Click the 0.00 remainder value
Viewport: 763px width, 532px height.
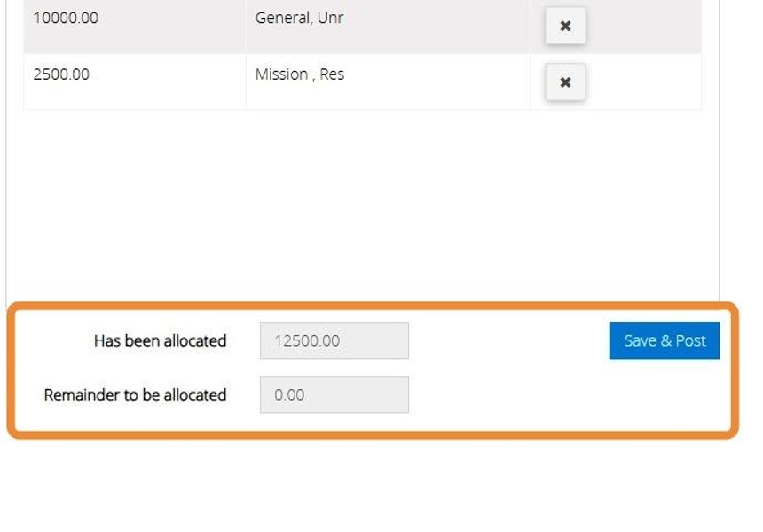289,395
